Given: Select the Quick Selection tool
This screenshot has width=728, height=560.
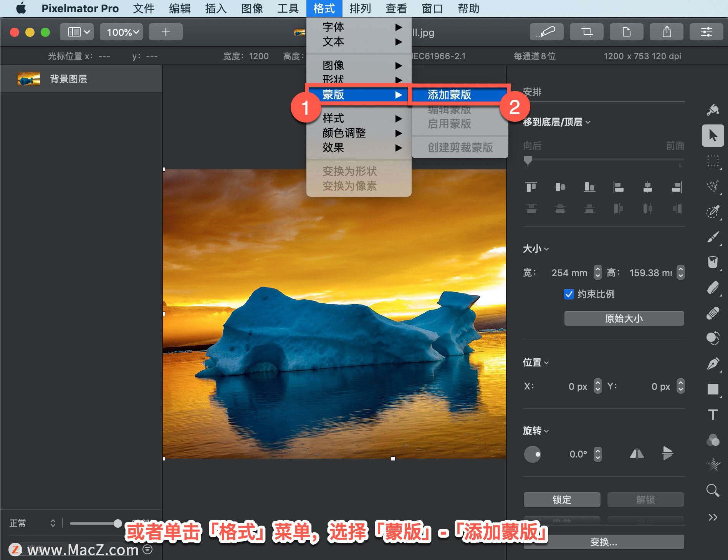Looking at the screenshot, I should point(713,186).
